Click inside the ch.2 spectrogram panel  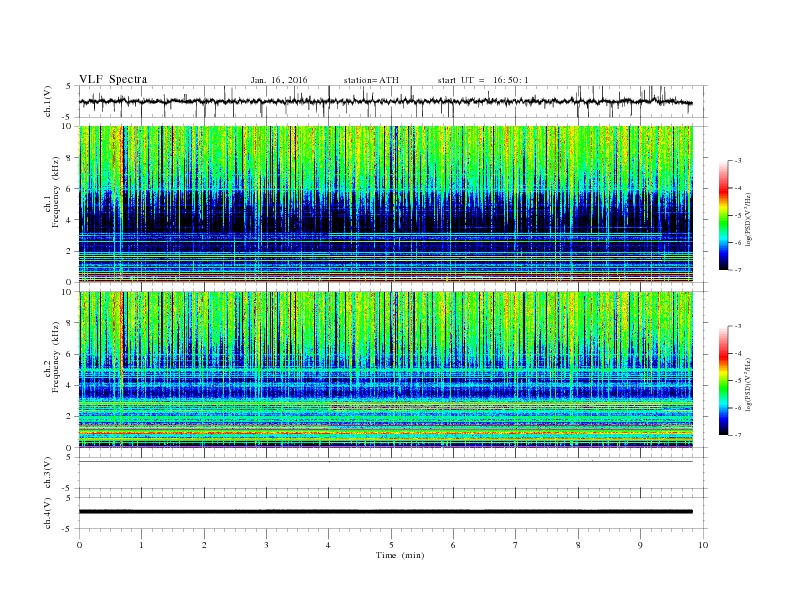[x=386, y=370]
